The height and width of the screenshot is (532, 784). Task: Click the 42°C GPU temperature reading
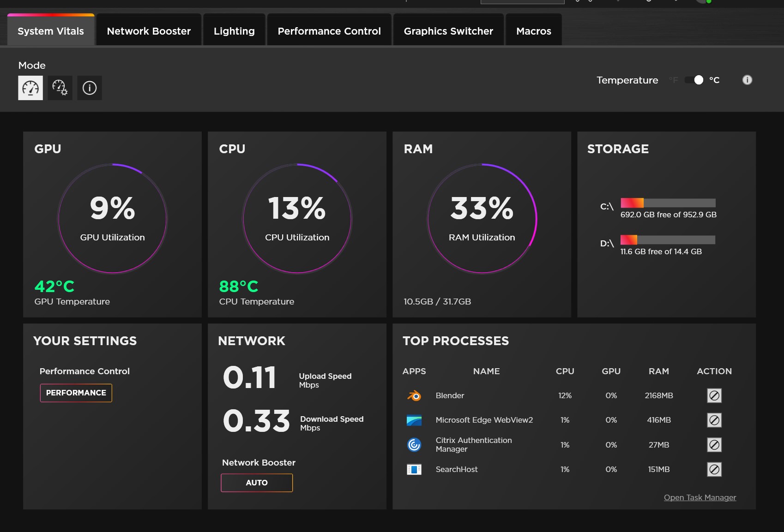click(x=54, y=286)
